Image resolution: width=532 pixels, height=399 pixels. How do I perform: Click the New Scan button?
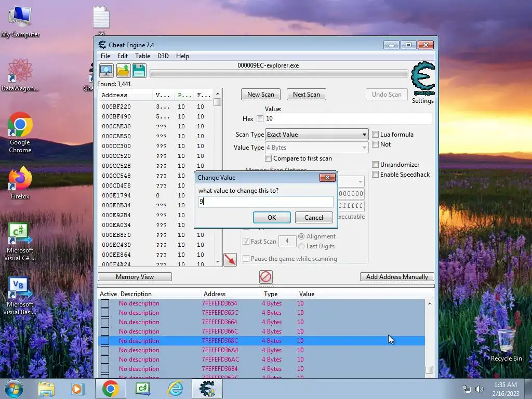pyautogui.click(x=261, y=95)
